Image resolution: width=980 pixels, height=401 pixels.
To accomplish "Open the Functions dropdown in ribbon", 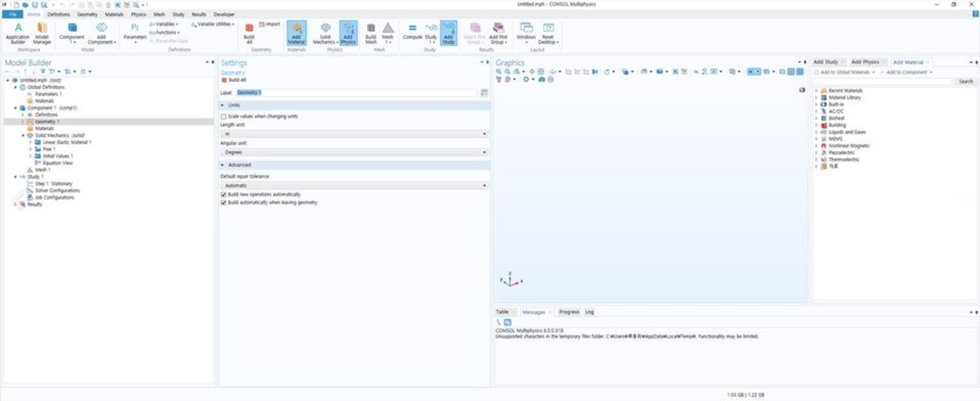I will point(165,33).
